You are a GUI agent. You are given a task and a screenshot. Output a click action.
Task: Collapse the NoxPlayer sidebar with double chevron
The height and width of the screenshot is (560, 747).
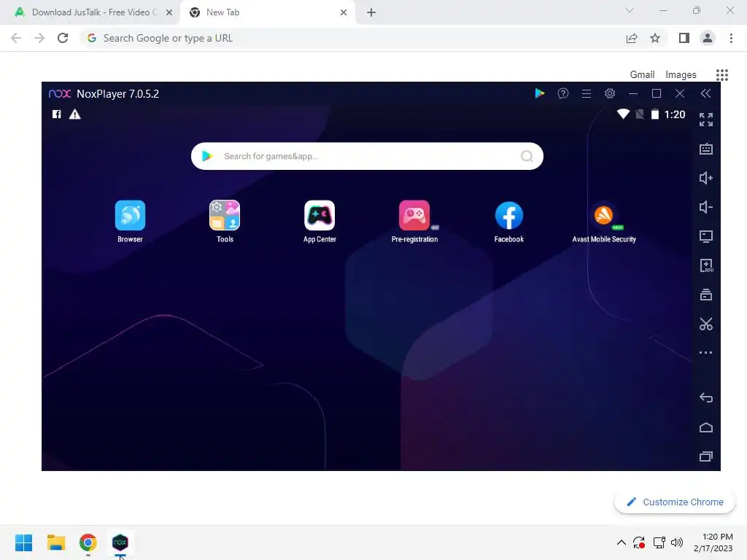coord(705,93)
